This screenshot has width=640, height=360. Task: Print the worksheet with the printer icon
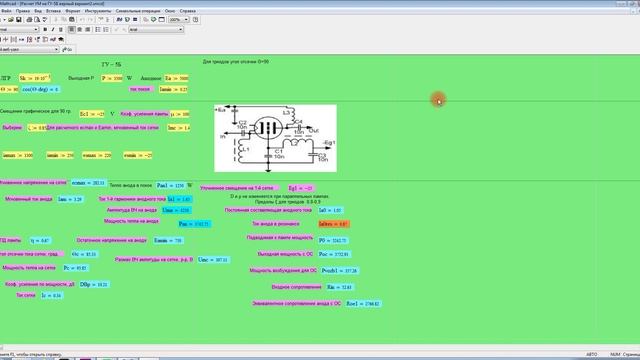(x=29, y=20)
